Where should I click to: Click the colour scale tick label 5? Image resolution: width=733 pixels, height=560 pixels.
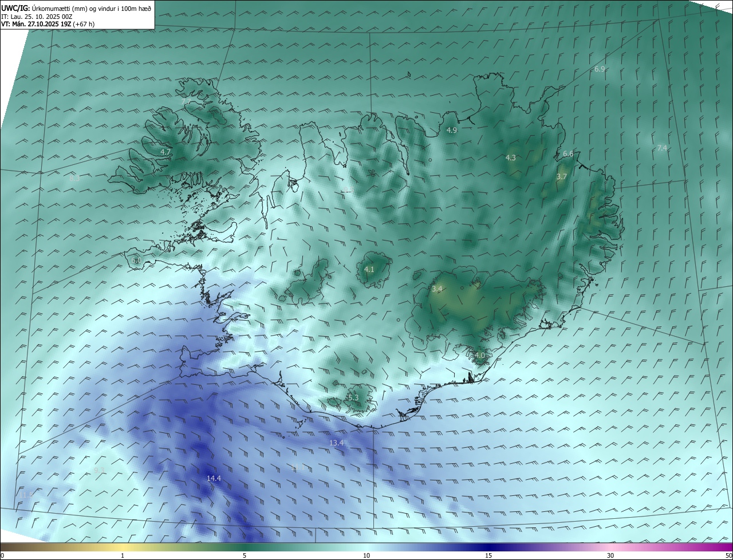point(245,555)
